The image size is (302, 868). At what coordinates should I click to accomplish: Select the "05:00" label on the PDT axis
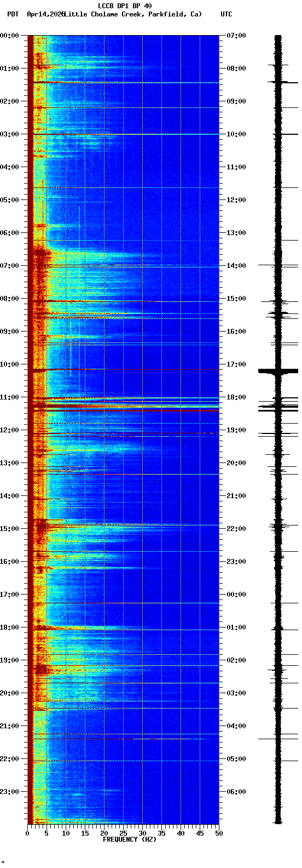coord(9,200)
